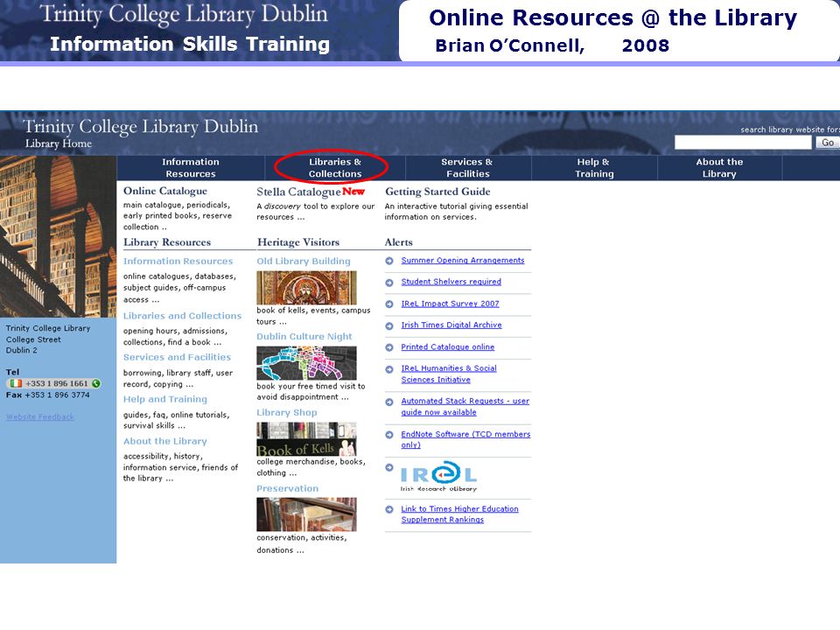Click arrow bullet beside IReL Humanities & Social
Image resolution: width=840 pixels, height=630 pixels.
tap(389, 369)
